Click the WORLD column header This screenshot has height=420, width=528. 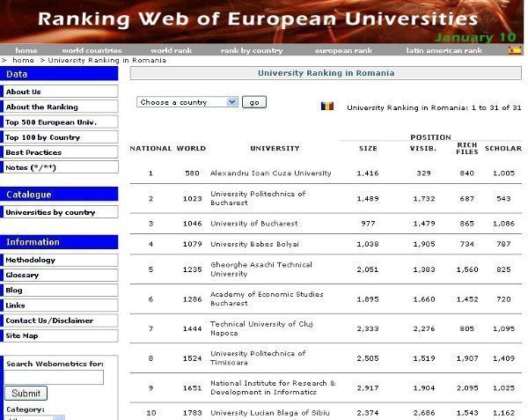[191, 148]
